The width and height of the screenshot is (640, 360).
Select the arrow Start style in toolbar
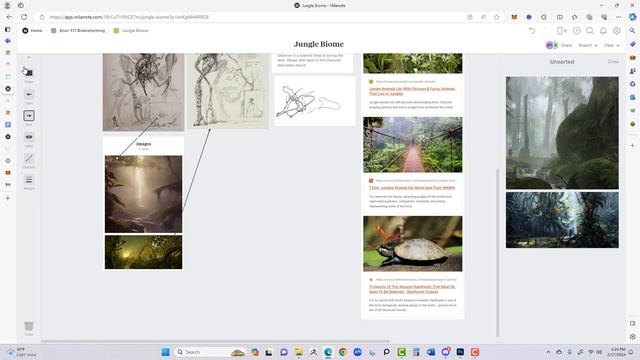pos(29,95)
